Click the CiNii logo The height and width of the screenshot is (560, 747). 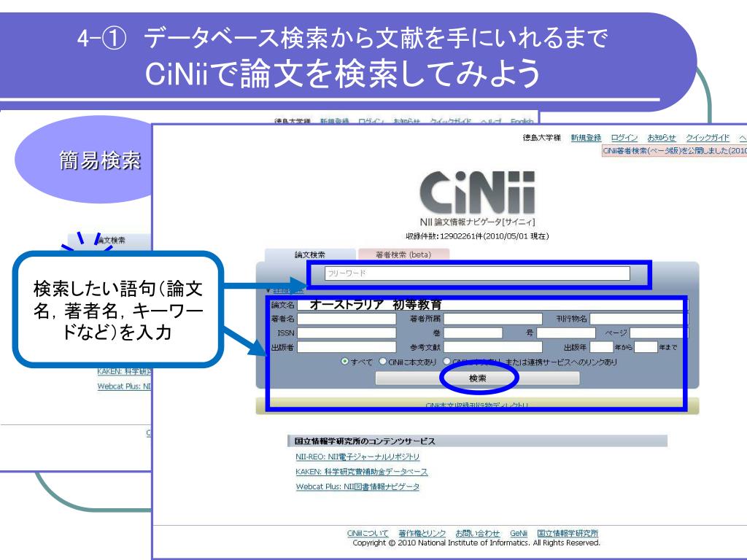(x=477, y=192)
